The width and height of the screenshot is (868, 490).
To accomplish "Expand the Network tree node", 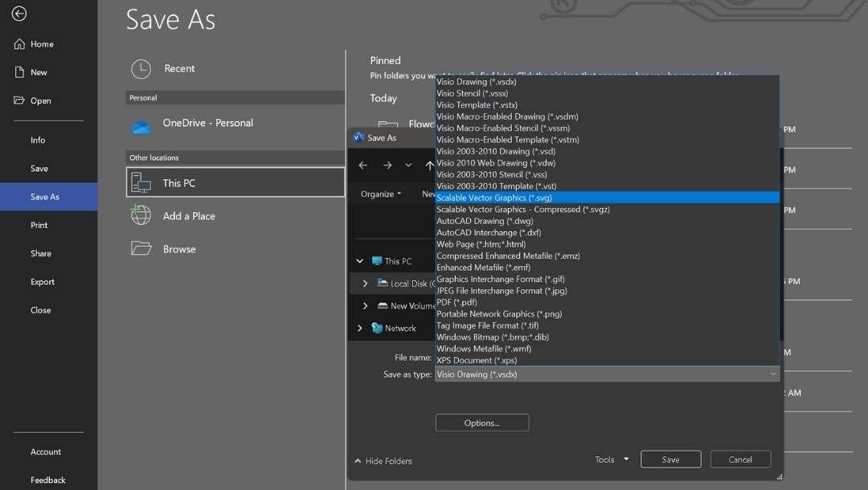I will [359, 328].
